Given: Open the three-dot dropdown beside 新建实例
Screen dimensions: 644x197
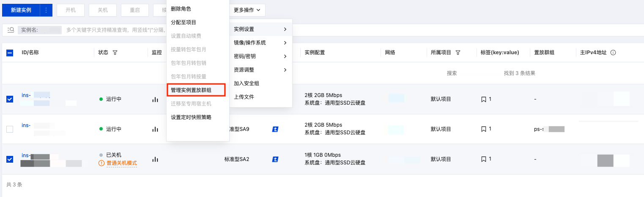Looking at the screenshot, I should pyautogui.click(x=46, y=10).
